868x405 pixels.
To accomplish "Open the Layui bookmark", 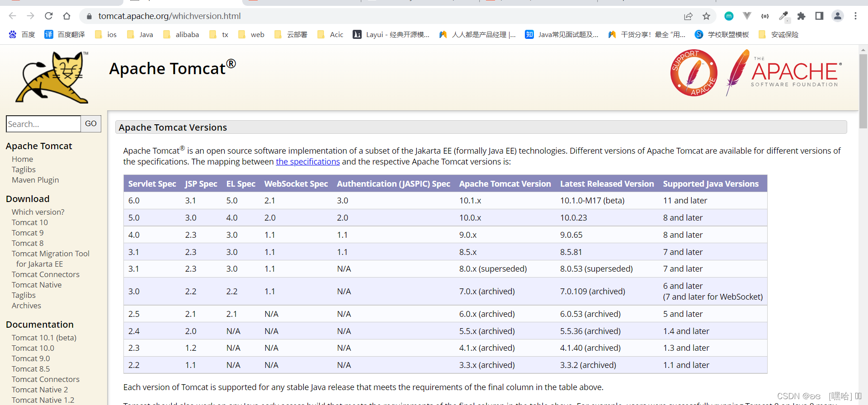I will tap(391, 34).
